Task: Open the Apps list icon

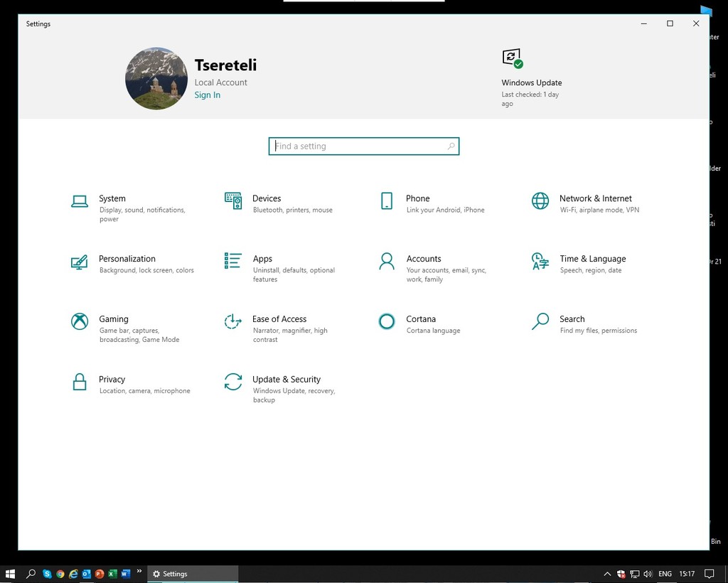Action: coord(233,261)
